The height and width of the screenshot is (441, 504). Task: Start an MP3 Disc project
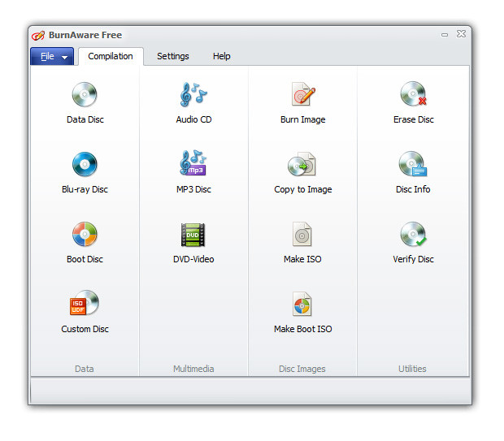(x=193, y=163)
